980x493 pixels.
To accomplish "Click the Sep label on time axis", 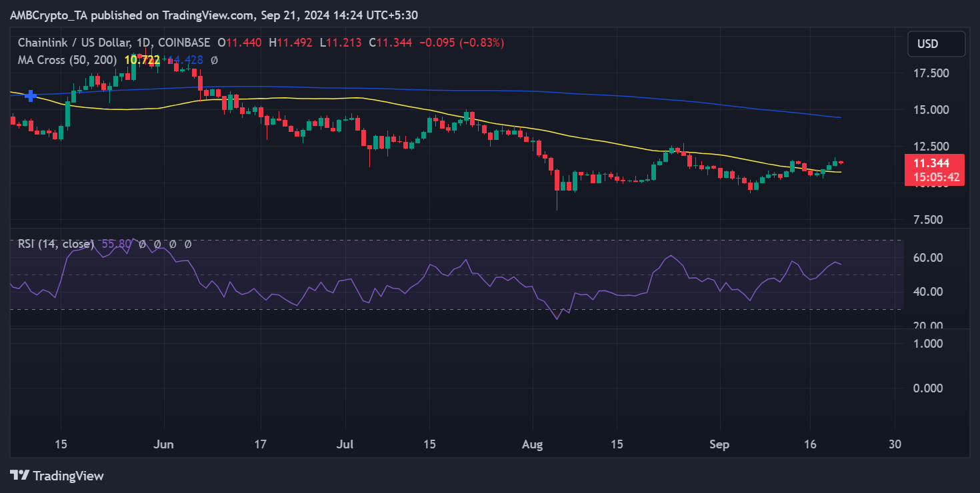I will point(720,444).
